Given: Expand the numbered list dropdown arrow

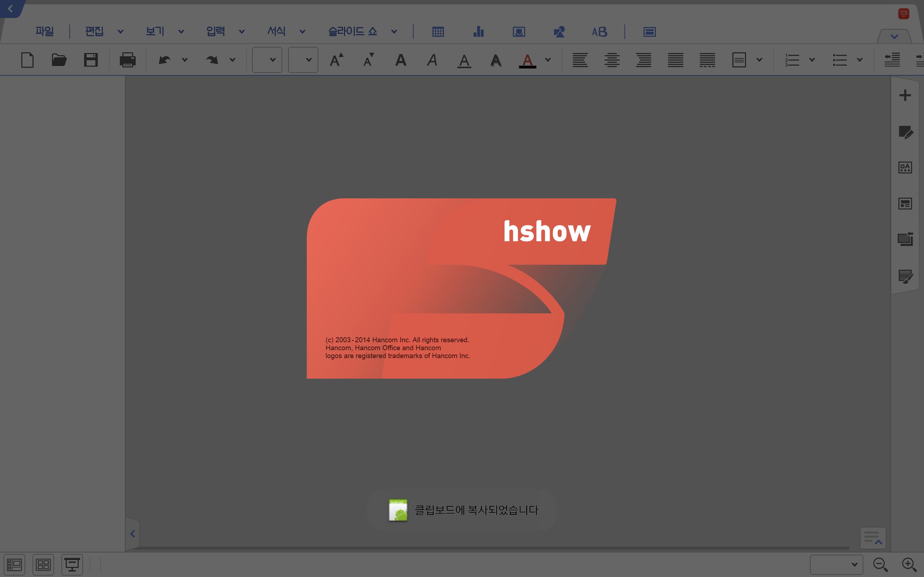Looking at the screenshot, I should (x=812, y=60).
